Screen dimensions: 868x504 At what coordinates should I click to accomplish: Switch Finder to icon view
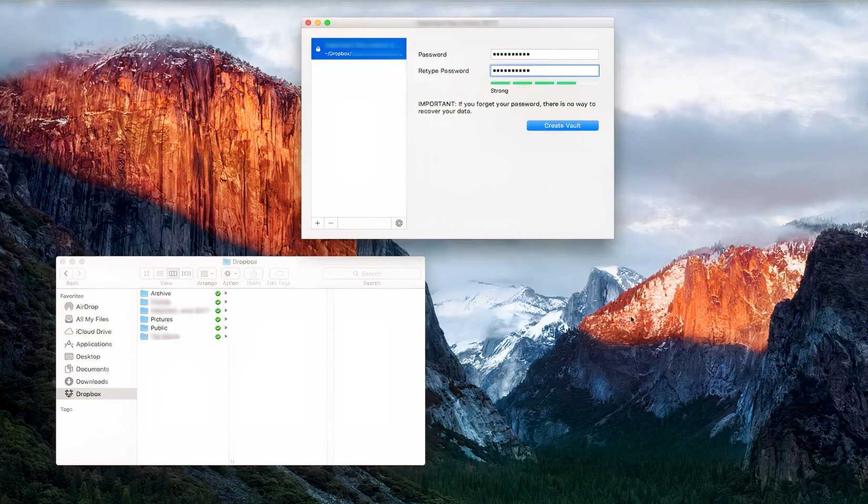[146, 273]
